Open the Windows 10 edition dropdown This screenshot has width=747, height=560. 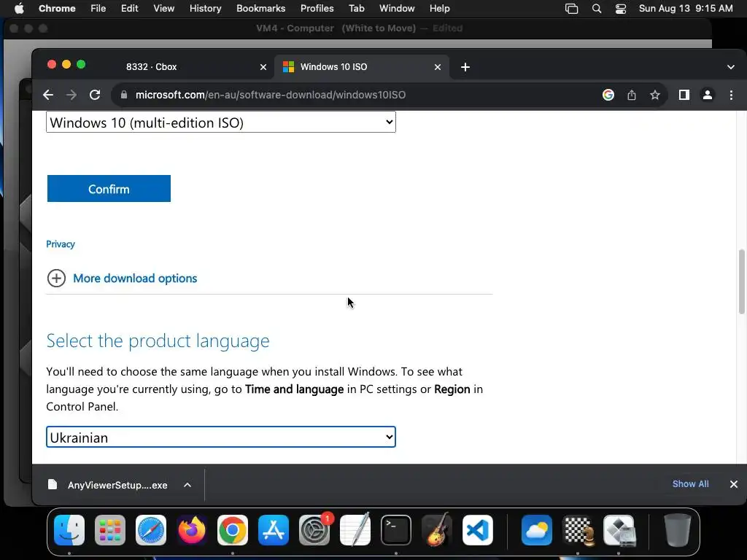pyautogui.click(x=220, y=122)
